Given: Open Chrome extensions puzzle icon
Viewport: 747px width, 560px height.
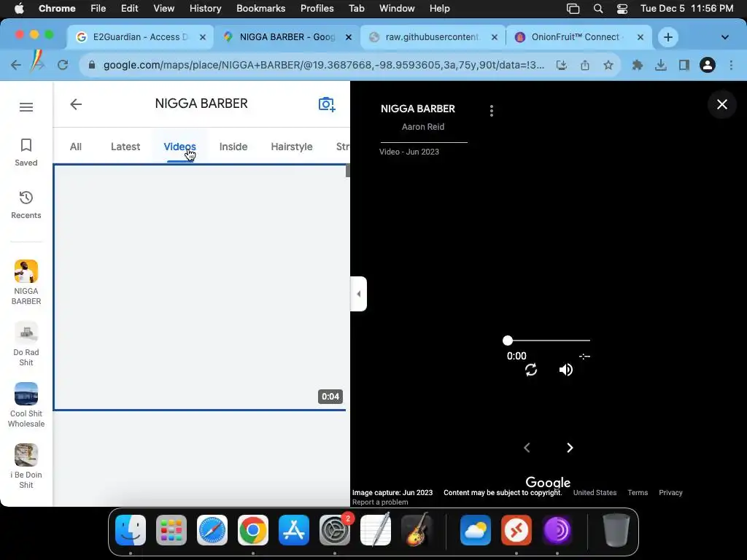Looking at the screenshot, I should point(638,65).
